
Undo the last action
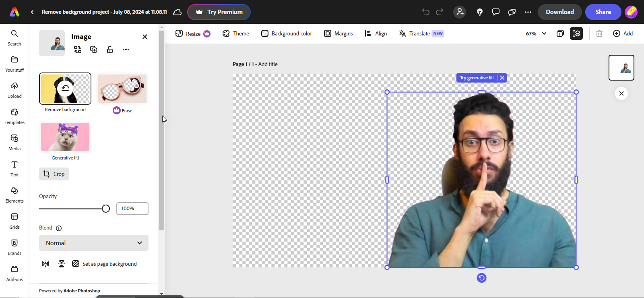tap(426, 12)
